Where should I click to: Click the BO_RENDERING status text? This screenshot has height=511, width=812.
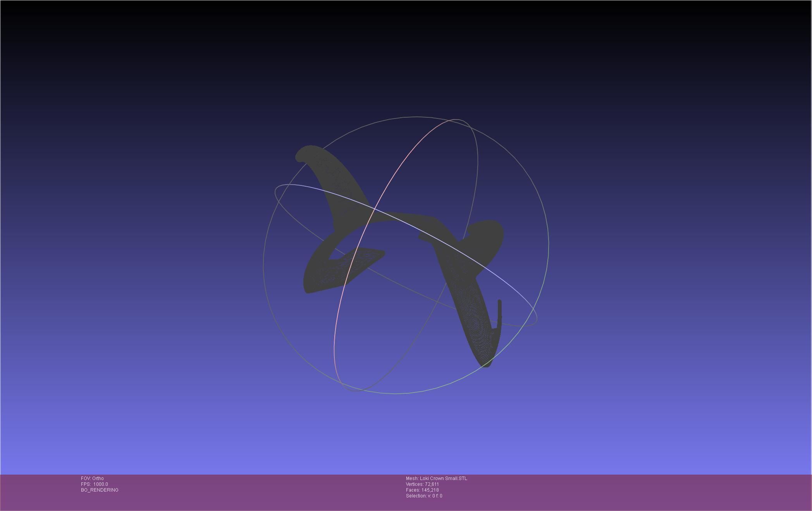tap(100, 490)
